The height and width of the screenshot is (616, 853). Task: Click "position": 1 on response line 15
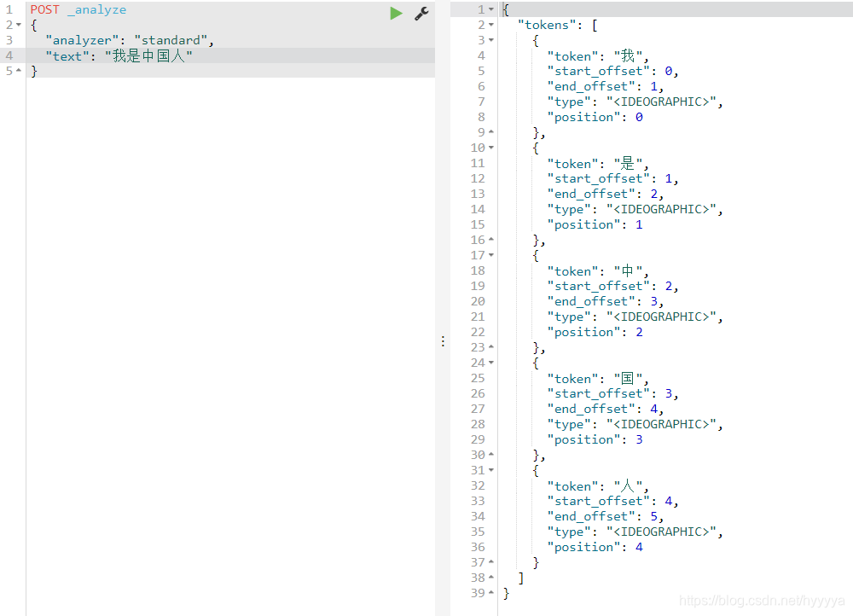tap(595, 224)
